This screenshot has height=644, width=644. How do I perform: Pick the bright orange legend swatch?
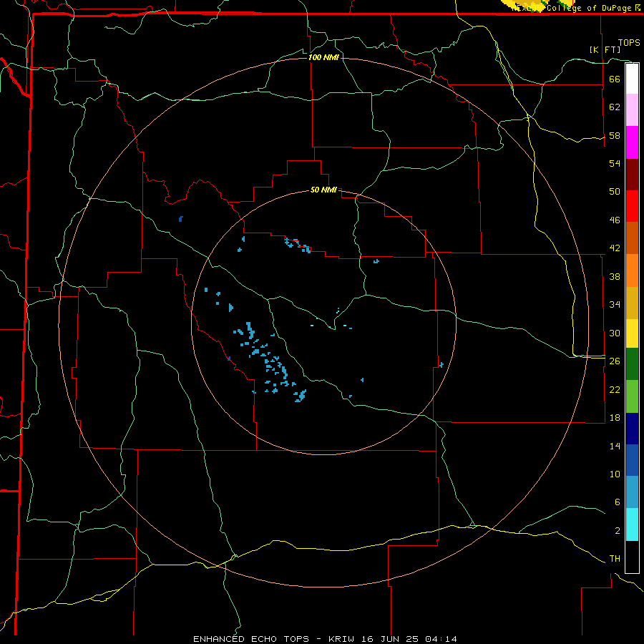pyautogui.click(x=632, y=270)
